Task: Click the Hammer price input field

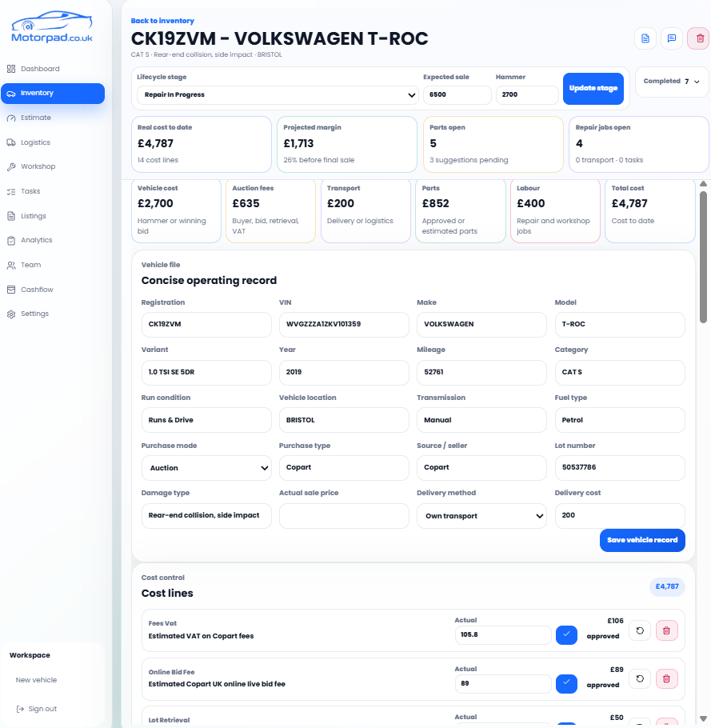Action: point(527,94)
